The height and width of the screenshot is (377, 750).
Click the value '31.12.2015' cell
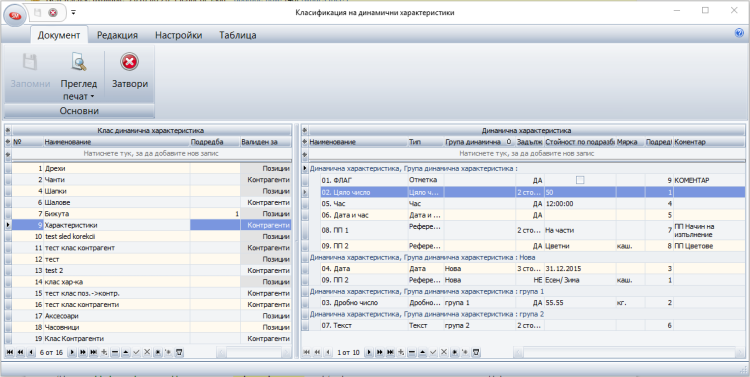[580, 269]
